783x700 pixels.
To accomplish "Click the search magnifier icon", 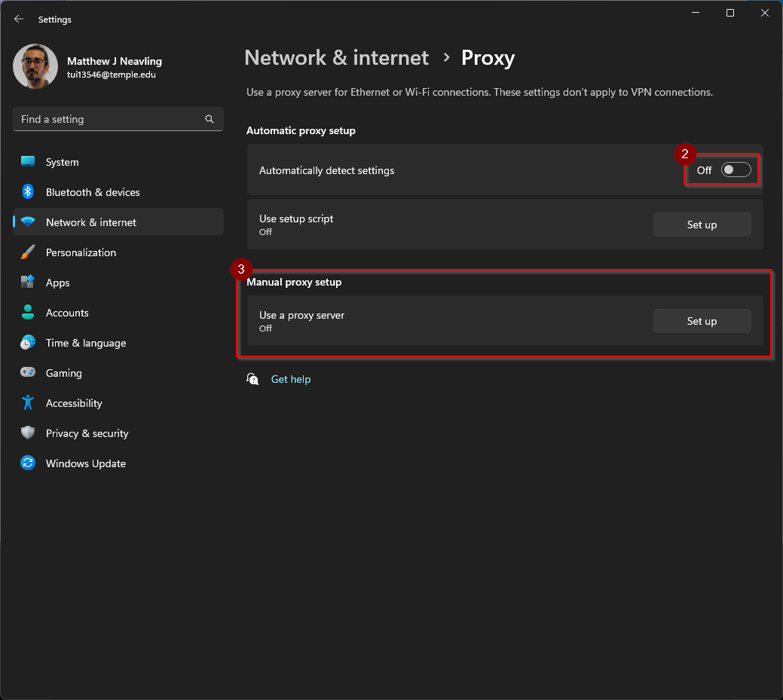I will pyautogui.click(x=210, y=119).
